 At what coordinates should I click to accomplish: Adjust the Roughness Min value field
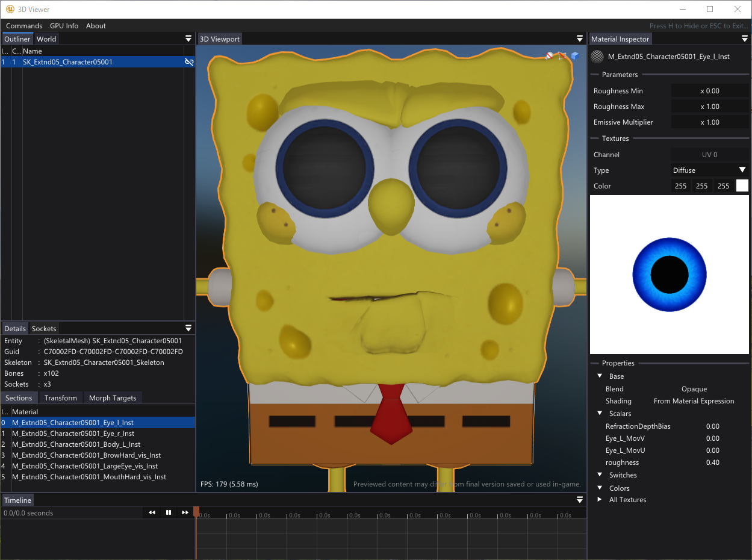point(710,91)
